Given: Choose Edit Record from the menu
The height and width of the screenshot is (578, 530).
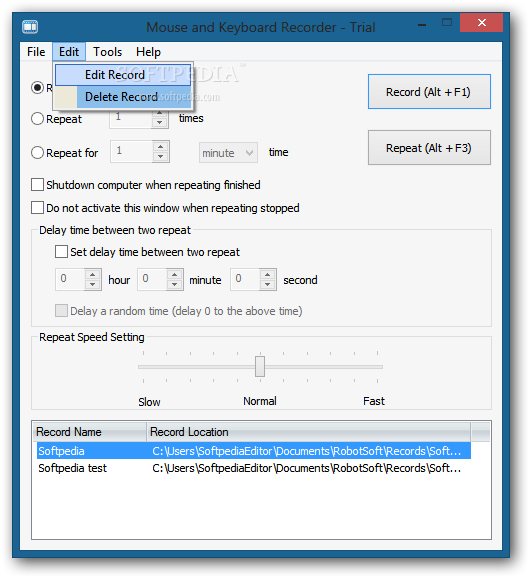Looking at the screenshot, I should 123,75.
